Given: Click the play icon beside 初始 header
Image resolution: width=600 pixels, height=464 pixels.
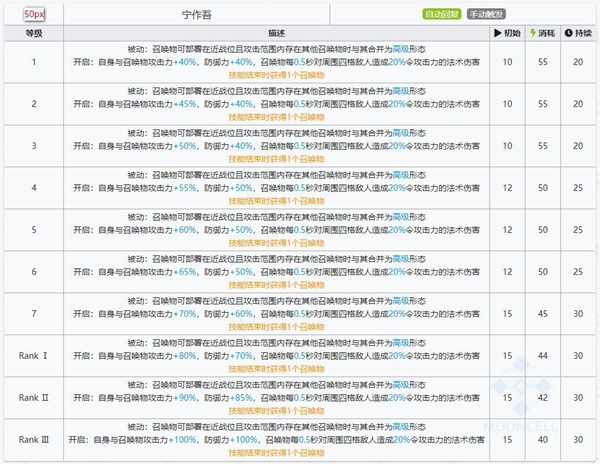Looking at the screenshot, I should click(499, 33).
